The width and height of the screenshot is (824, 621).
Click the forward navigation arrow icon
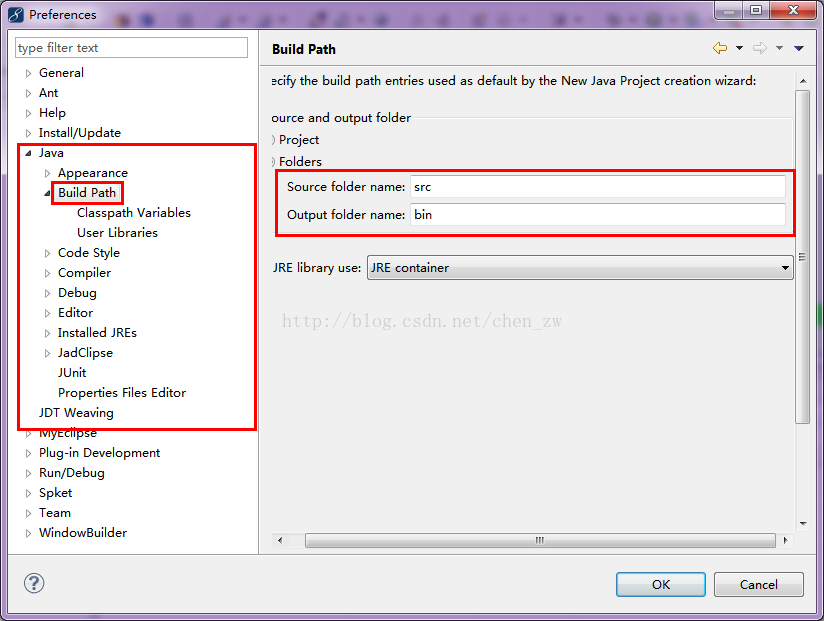point(760,48)
